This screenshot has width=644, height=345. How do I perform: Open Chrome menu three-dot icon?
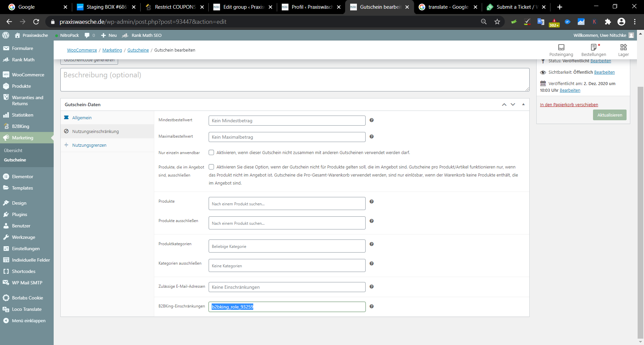click(635, 22)
